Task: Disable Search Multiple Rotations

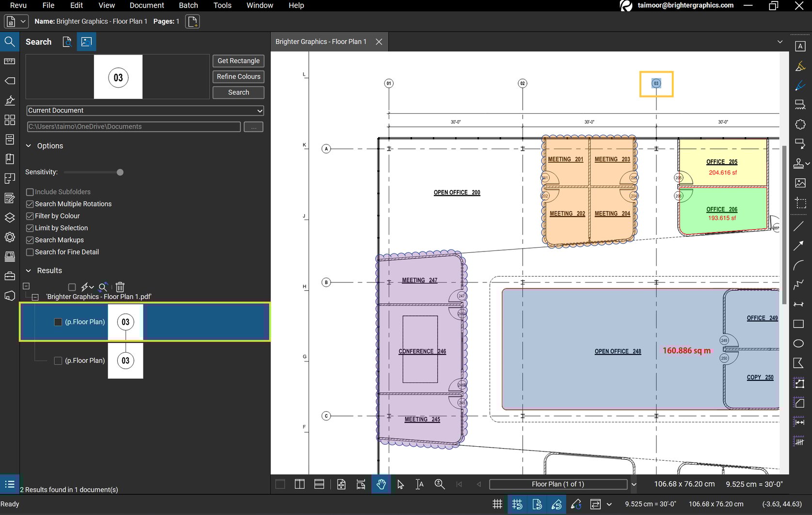Action: tap(30, 204)
